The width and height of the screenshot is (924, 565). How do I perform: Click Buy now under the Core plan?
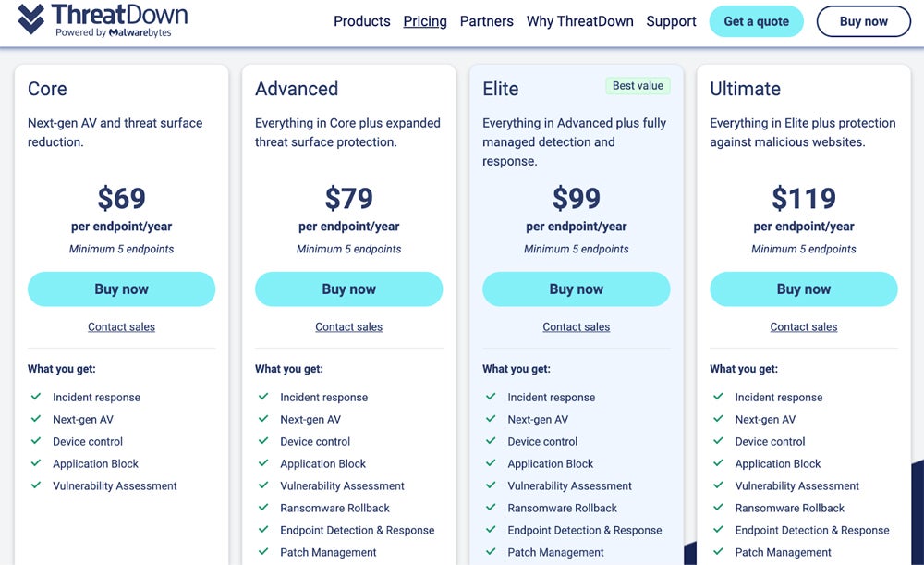pos(121,289)
